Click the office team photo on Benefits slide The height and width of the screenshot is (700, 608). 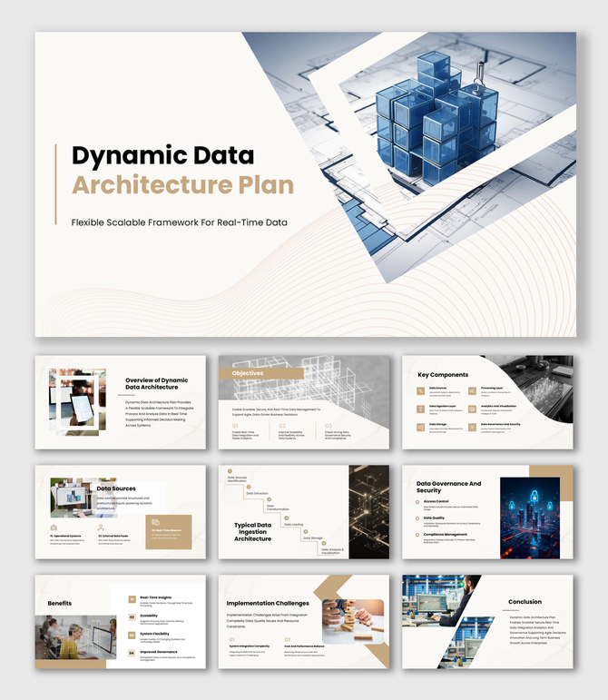(76, 637)
